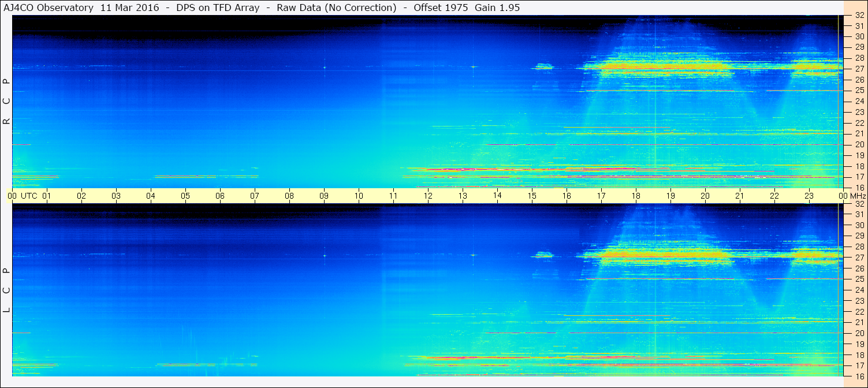The width and height of the screenshot is (868, 388).
Task: Select hour 01 on the time axis
Action: tap(47, 196)
